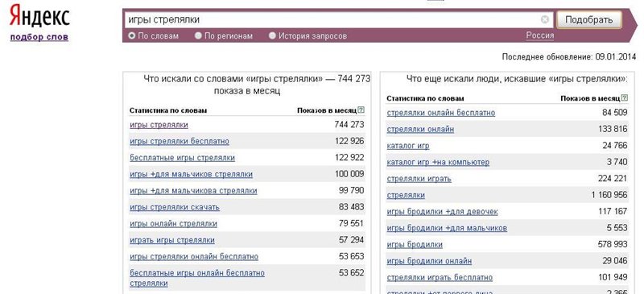Click the Подобрать button
The width and height of the screenshot is (644, 294).
[588, 19]
